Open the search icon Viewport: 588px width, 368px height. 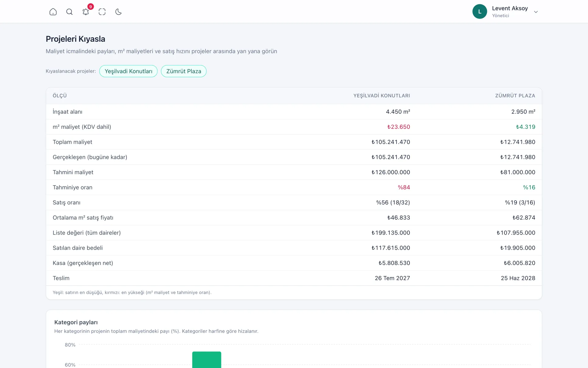click(x=70, y=12)
